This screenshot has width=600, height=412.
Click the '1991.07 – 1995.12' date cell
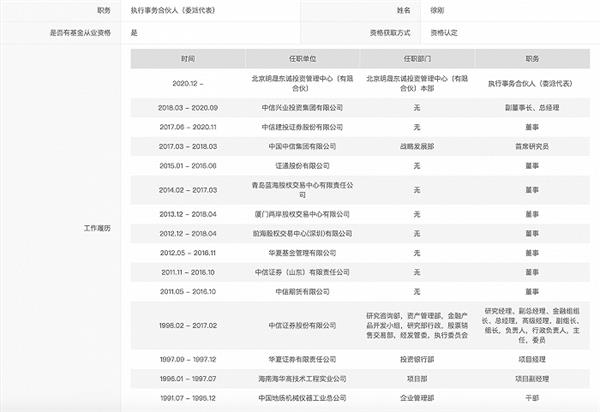point(188,398)
